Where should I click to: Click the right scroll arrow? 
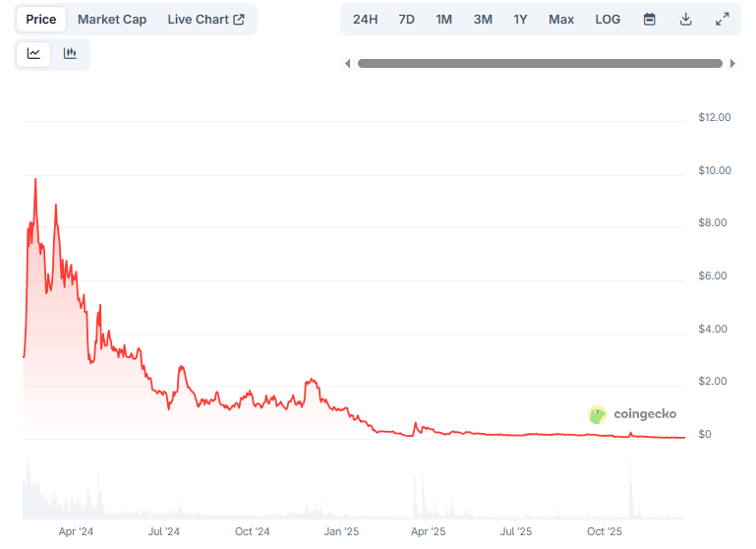[732, 64]
